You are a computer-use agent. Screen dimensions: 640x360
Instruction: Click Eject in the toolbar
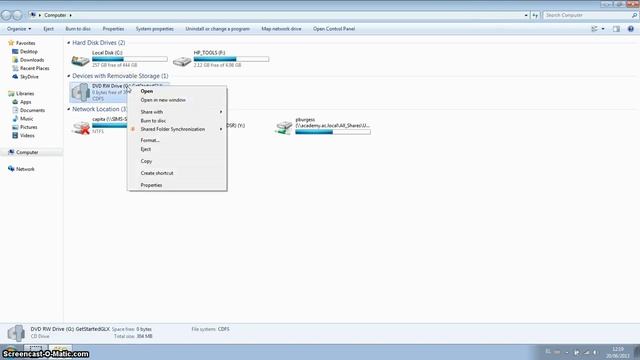click(49, 29)
